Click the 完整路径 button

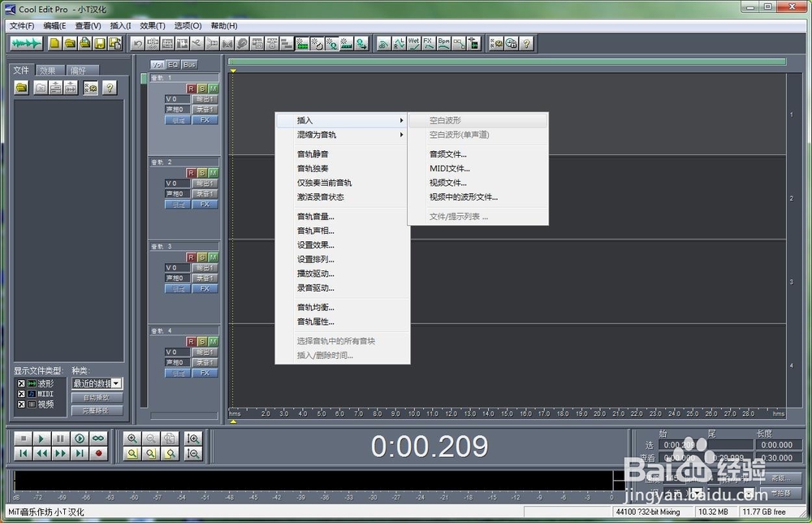[x=97, y=411]
